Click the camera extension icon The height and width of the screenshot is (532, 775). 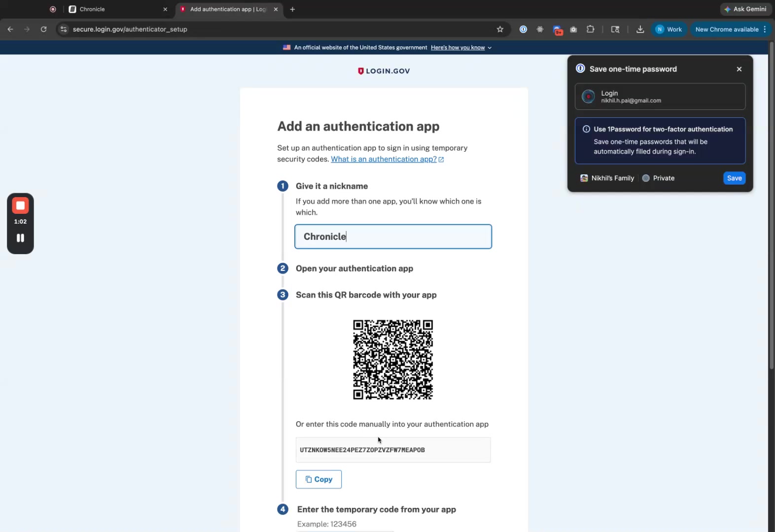(573, 30)
